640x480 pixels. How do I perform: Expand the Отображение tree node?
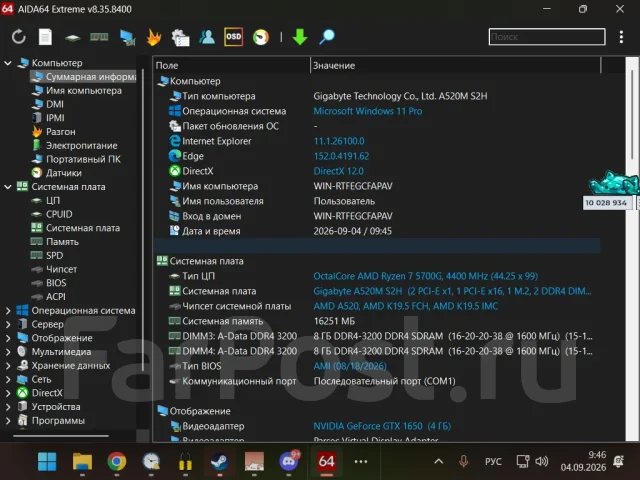8,338
